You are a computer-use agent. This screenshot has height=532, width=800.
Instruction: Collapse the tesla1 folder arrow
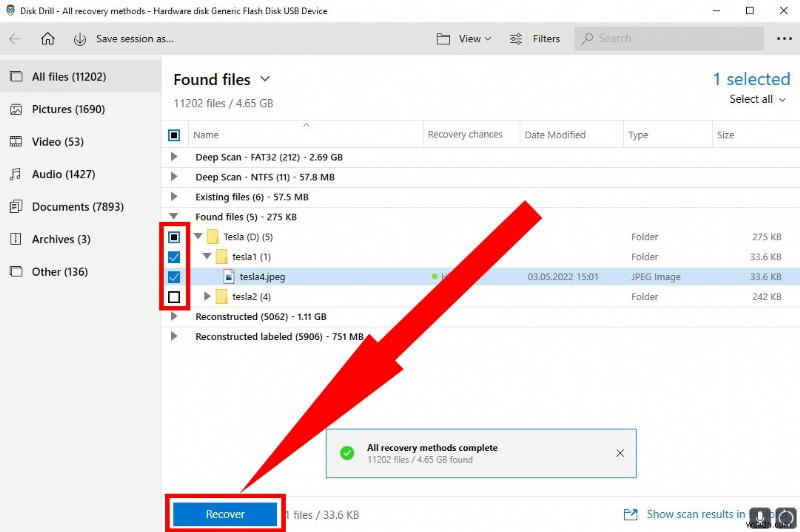pos(207,257)
